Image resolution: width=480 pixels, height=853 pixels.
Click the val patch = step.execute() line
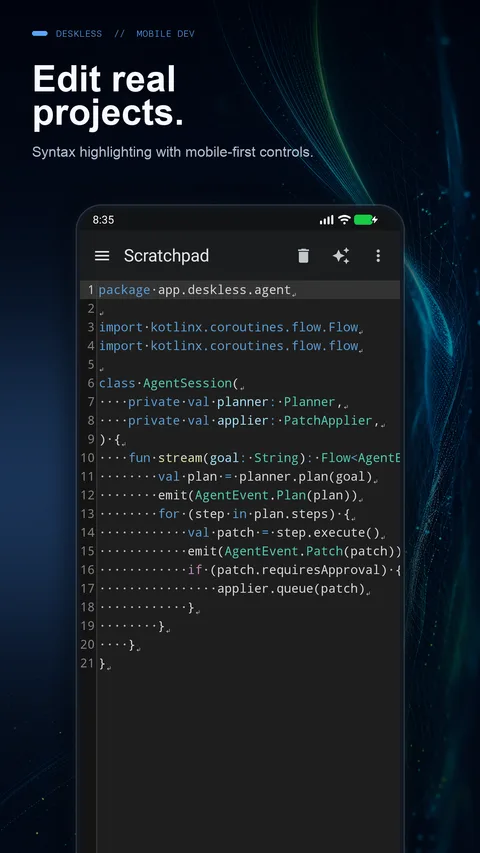coord(242,533)
